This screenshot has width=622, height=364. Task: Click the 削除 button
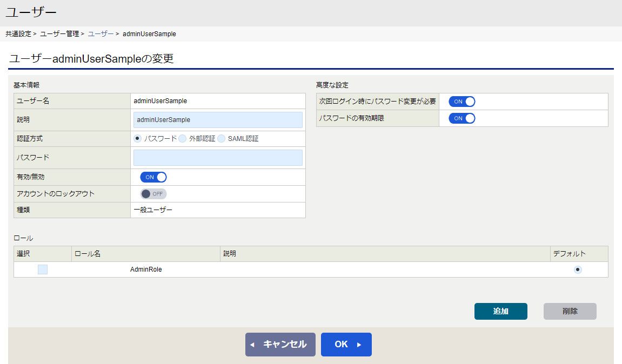coord(570,311)
